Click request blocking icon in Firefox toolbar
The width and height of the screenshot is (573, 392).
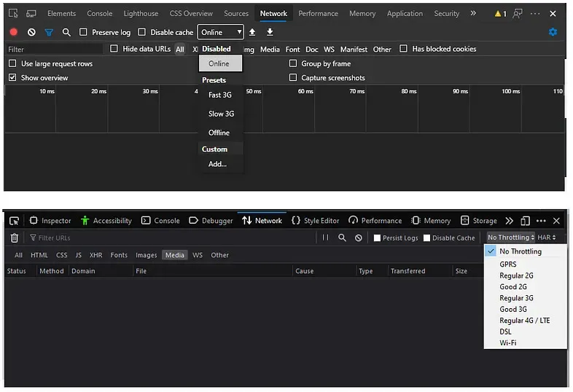359,238
